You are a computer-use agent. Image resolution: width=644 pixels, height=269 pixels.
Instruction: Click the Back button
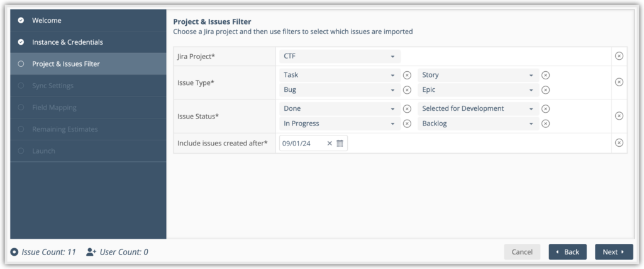(567, 252)
